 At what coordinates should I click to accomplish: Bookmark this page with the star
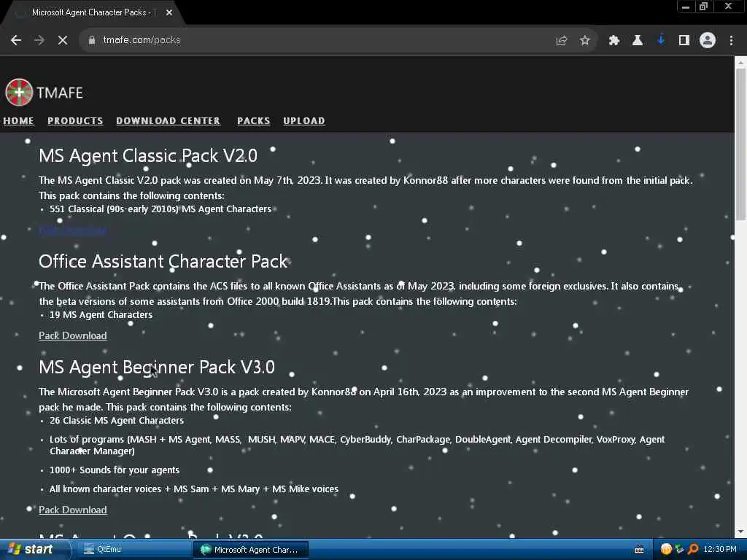[x=584, y=41]
